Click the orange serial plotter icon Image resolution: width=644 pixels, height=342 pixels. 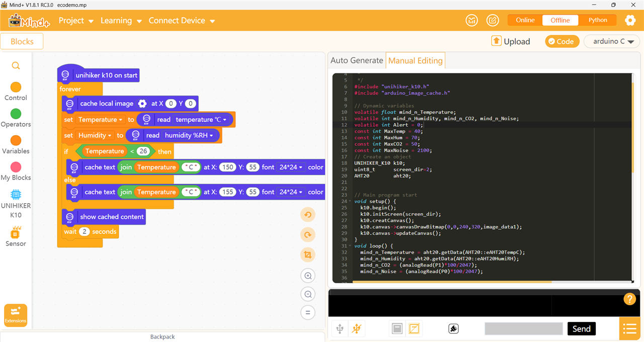(x=414, y=329)
